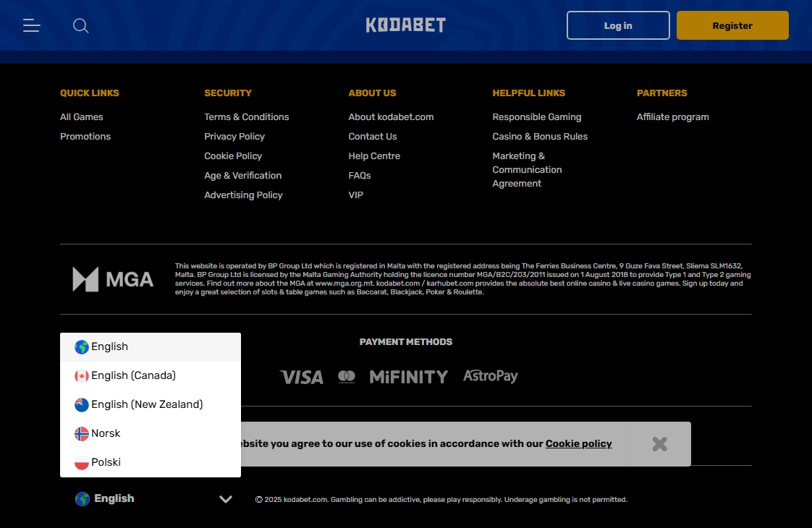The image size is (812, 528).
Task: Open Age & Verification link
Action: click(x=243, y=176)
